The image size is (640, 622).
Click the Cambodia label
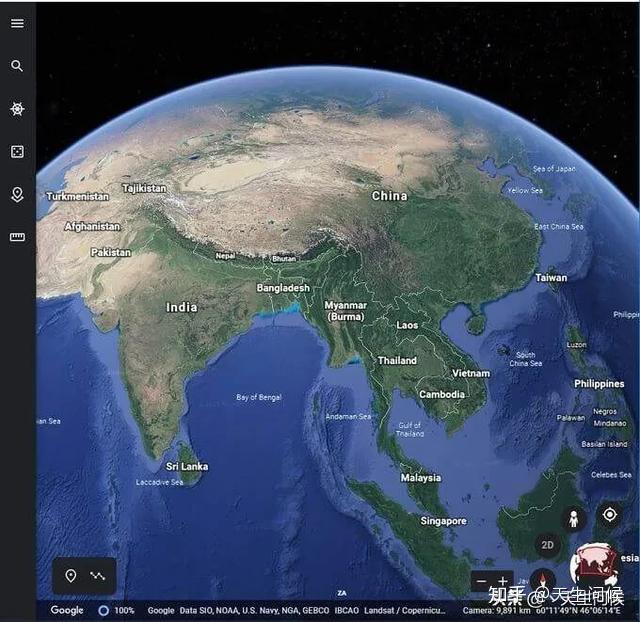442,394
